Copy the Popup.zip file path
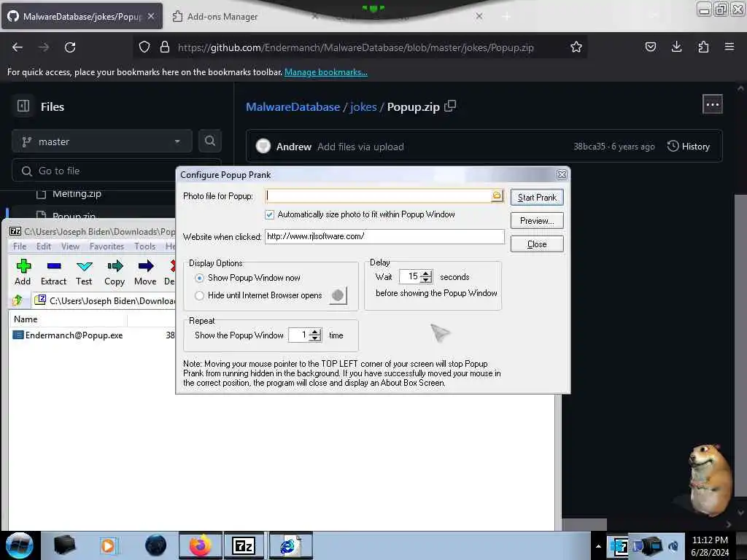The height and width of the screenshot is (560, 747). click(450, 106)
